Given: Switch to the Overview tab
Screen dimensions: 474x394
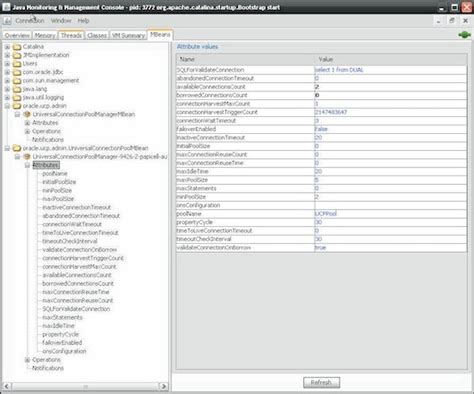Looking at the screenshot, I should [17, 35].
